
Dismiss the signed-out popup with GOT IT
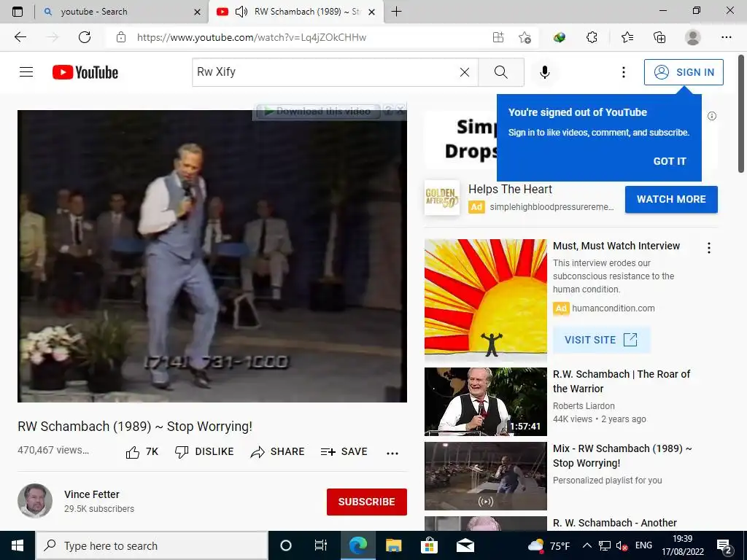coord(670,161)
